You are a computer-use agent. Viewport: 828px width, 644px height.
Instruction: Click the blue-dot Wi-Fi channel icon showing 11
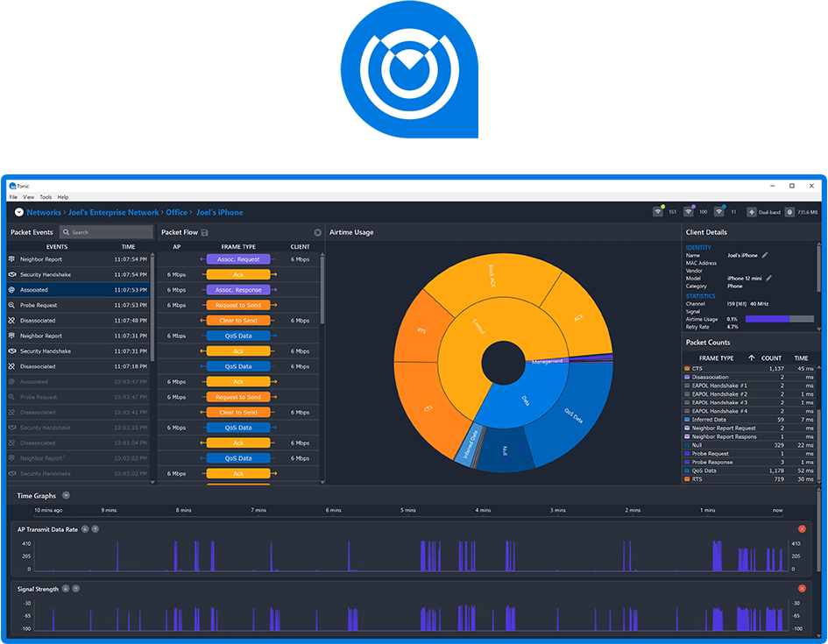[718, 211]
